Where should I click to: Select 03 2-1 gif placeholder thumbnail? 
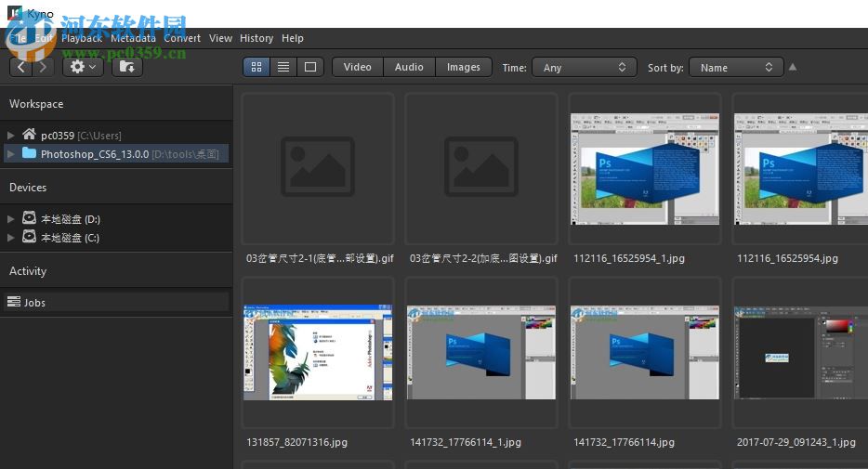click(318, 167)
